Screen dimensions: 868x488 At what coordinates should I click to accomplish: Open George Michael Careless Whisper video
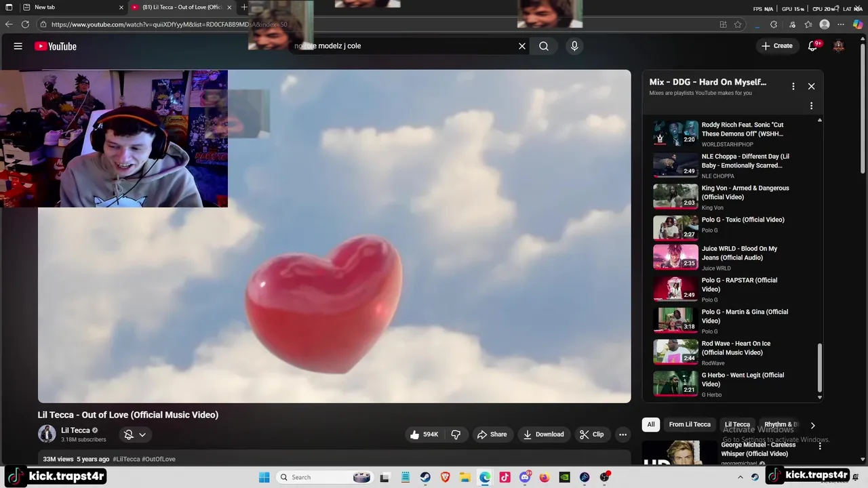[x=754, y=449]
